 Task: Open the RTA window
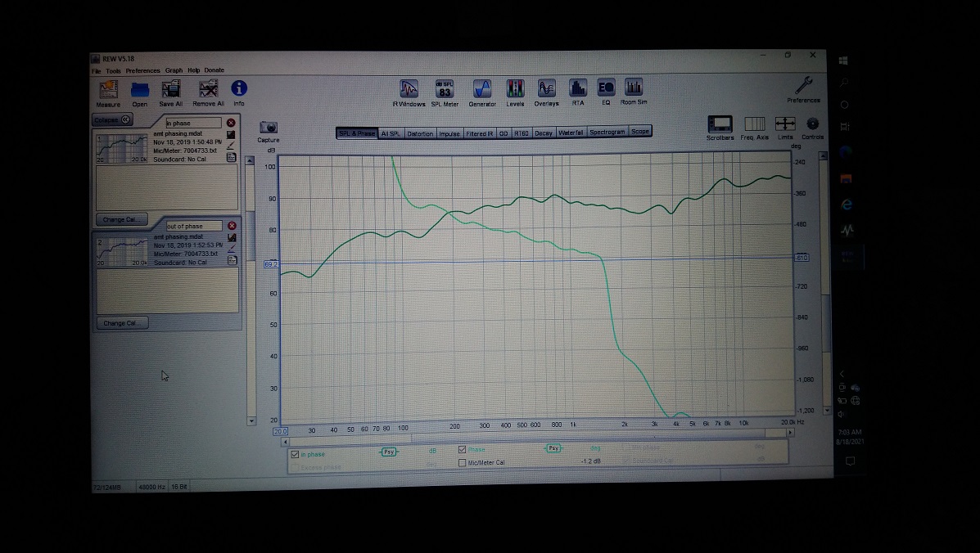click(x=577, y=88)
